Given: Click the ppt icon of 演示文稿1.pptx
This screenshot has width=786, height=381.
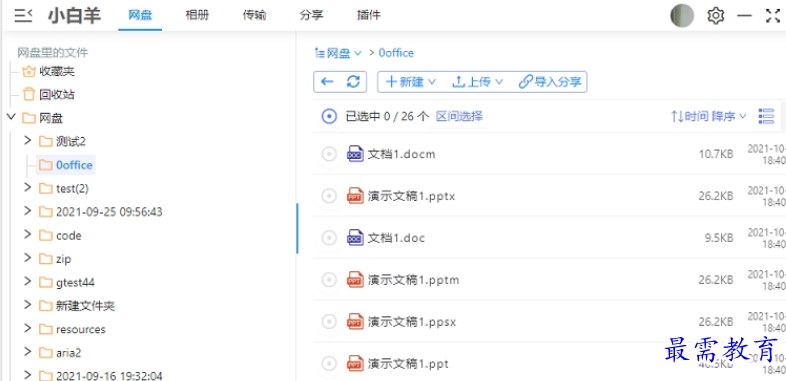Looking at the screenshot, I should coord(355,196).
